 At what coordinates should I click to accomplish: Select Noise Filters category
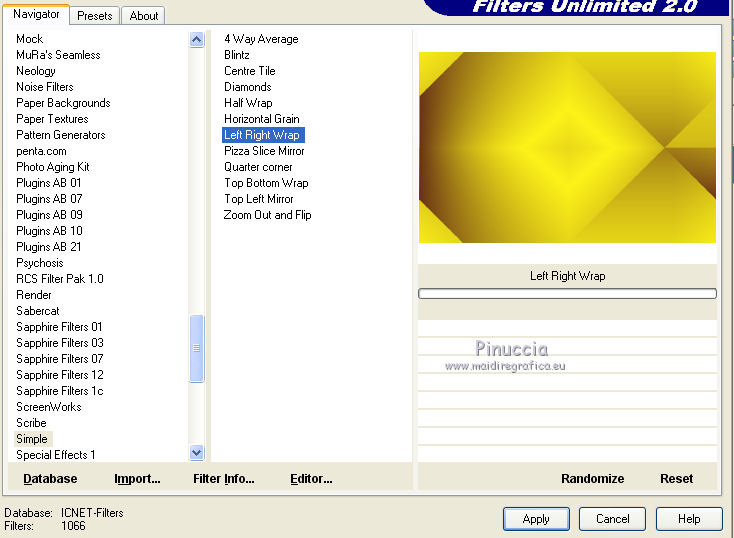44,87
